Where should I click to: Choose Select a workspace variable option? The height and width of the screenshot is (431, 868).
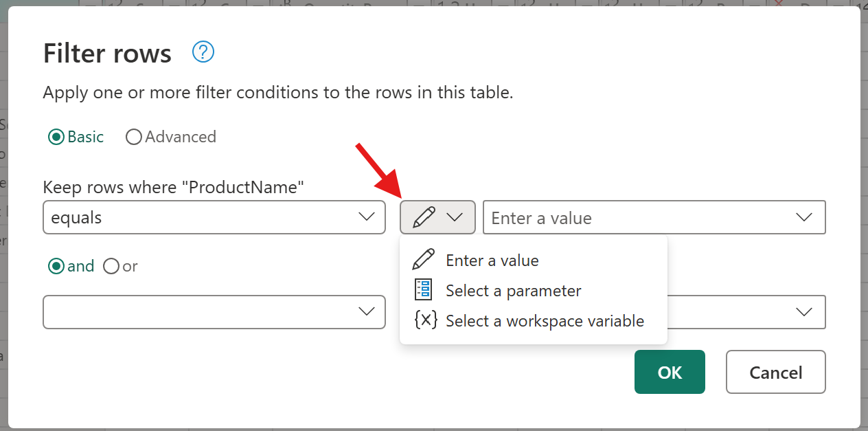(x=545, y=320)
